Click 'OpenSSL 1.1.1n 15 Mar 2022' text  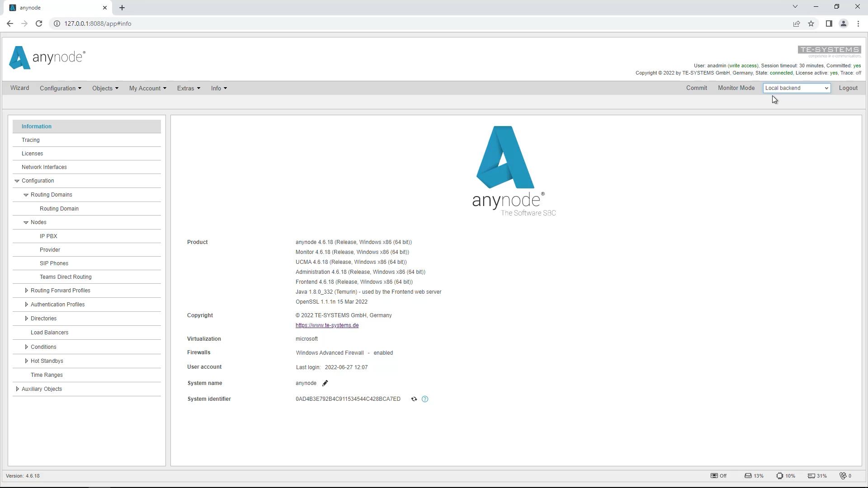click(331, 302)
